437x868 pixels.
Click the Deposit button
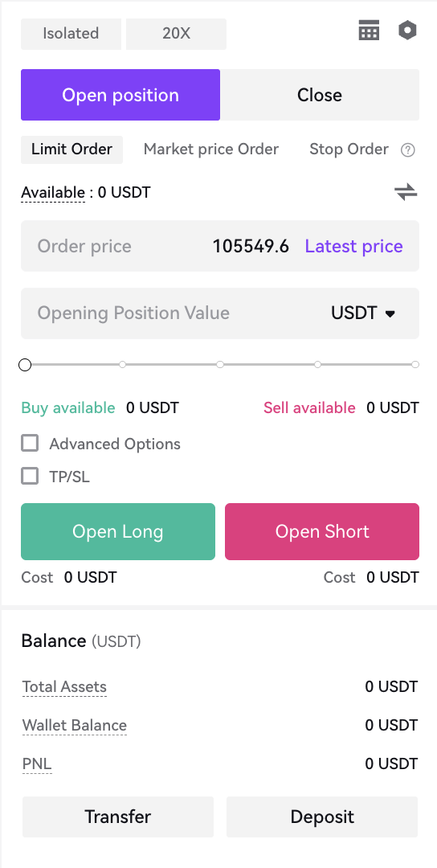322,817
